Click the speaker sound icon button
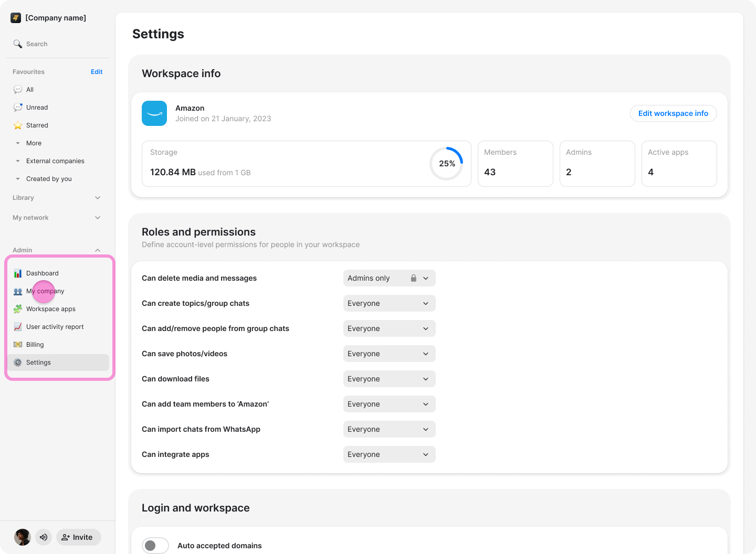The width and height of the screenshot is (756, 554). [44, 537]
